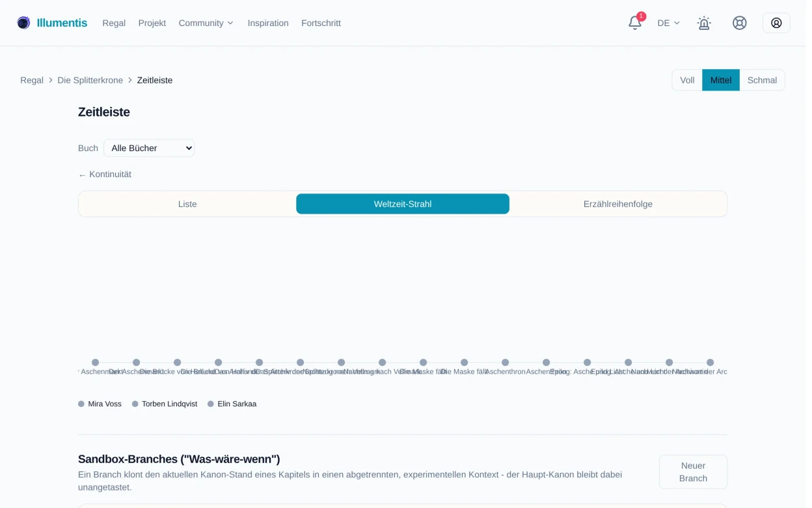Open the Inspiration nav item

pos(268,23)
